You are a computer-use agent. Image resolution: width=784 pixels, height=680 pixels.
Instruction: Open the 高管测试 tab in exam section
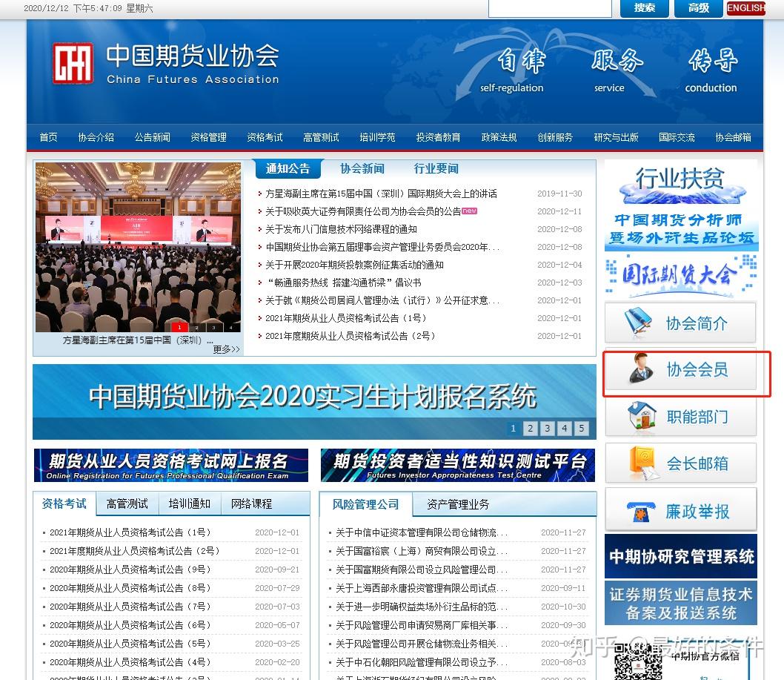(x=126, y=503)
